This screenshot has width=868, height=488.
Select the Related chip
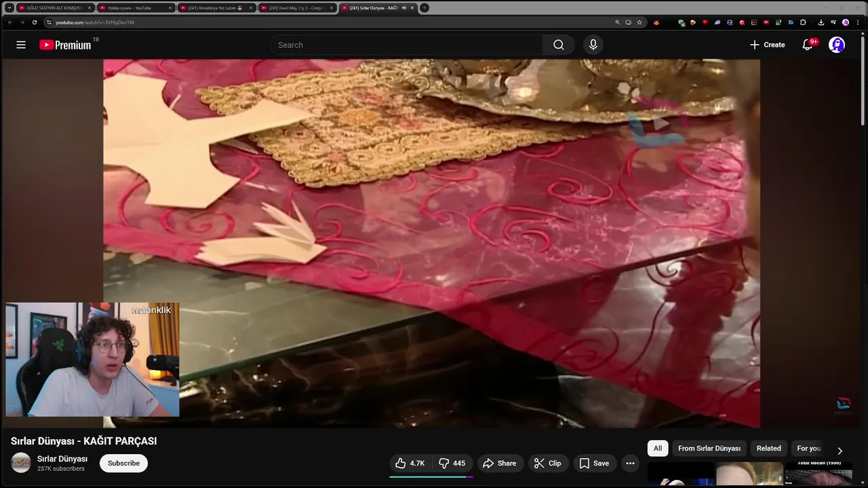click(x=769, y=448)
